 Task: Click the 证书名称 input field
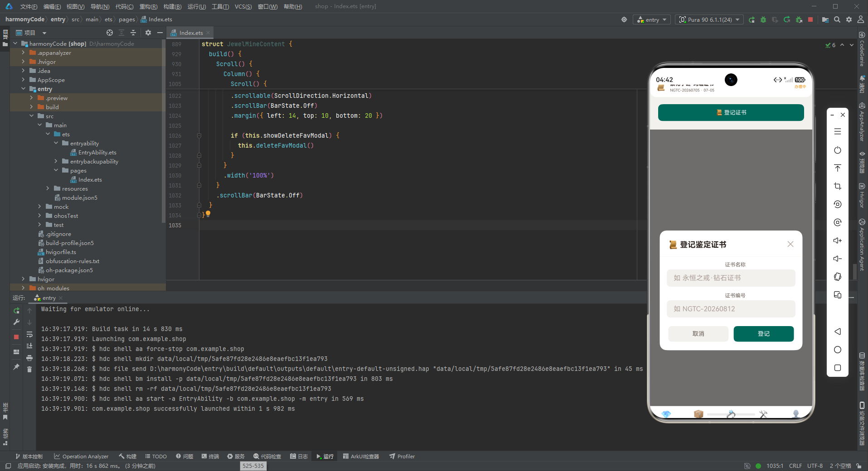click(x=731, y=278)
